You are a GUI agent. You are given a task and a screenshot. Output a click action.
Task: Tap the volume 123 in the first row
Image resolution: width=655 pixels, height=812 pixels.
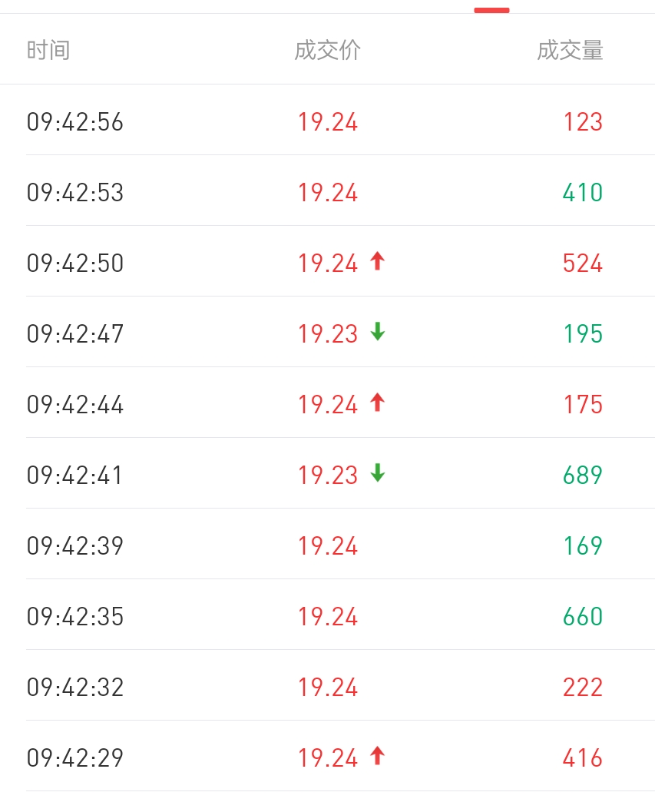pos(583,122)
